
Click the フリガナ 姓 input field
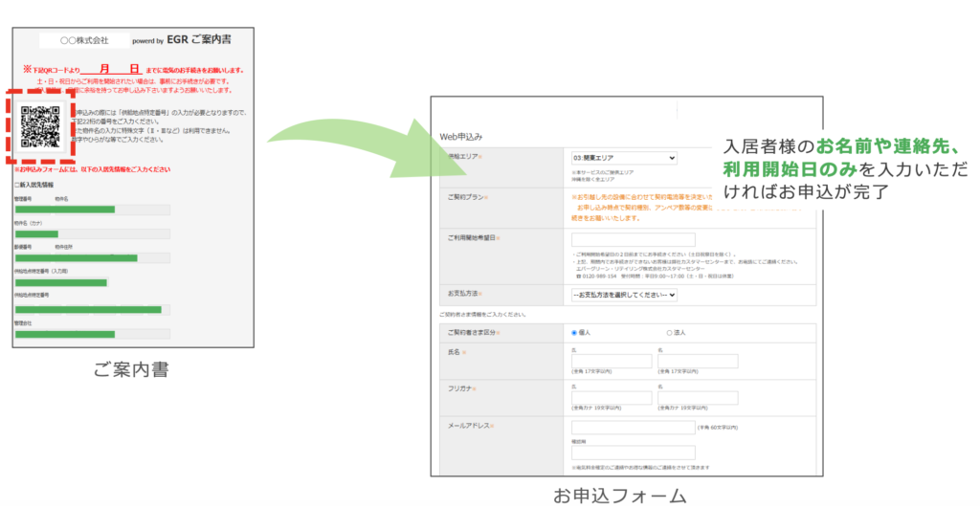click(612, 398)
